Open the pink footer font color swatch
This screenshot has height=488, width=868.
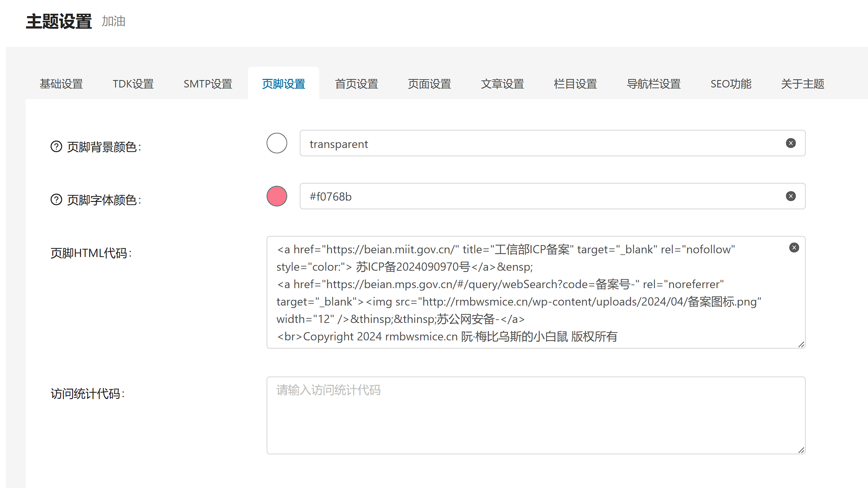[277, 196]
